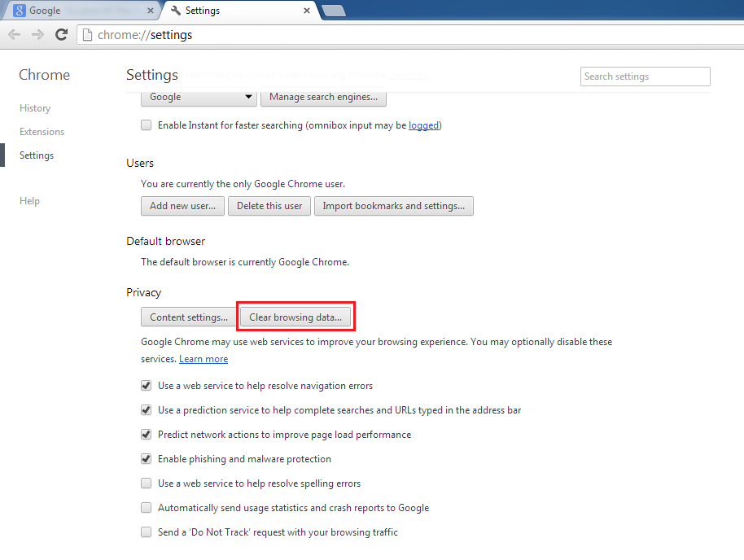Click Delete this user button

coord(269,206)
